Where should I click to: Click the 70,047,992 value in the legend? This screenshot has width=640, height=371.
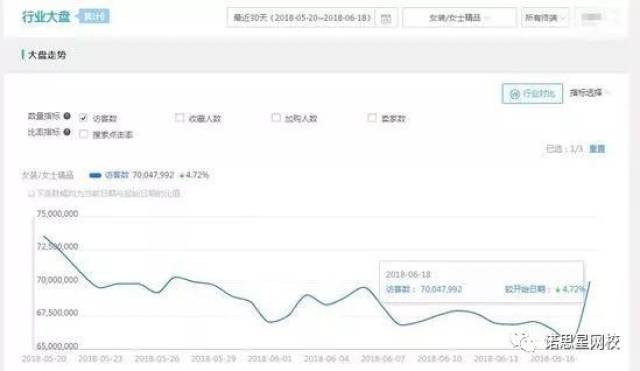pyautogui.click(x=153, y=175)
